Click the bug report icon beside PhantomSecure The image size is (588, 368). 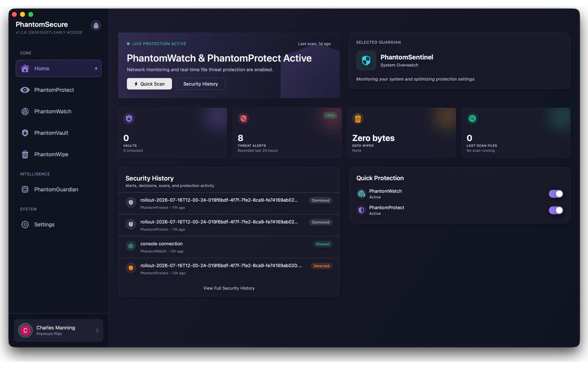click(x=96, y=26)
